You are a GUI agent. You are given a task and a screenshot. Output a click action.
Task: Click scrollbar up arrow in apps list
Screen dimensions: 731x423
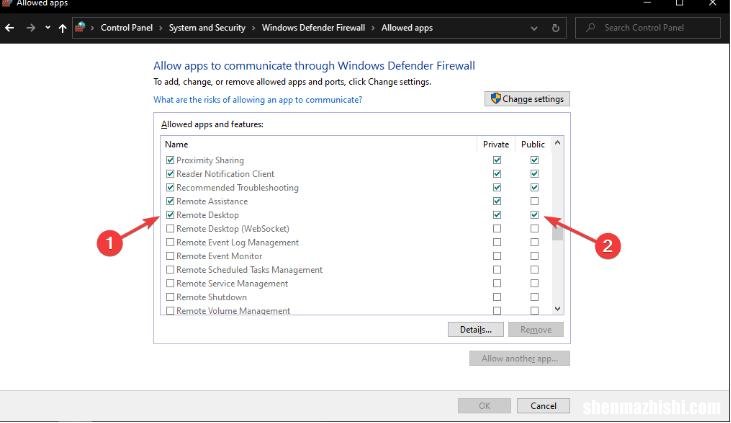point(557,143)
